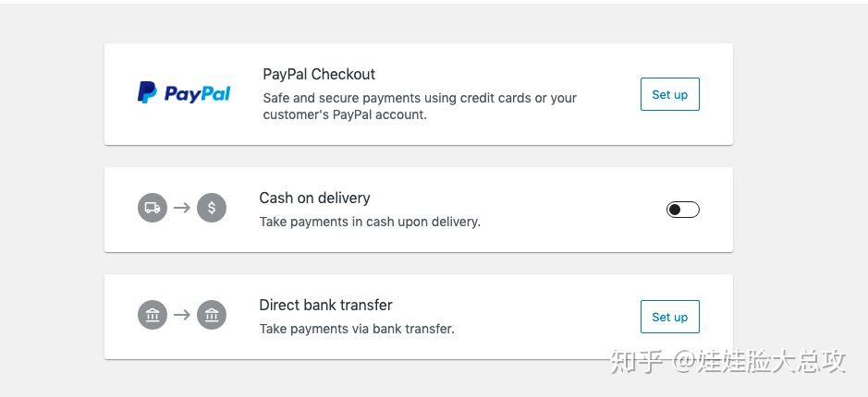Screen dimensions: 868x397
Task: Set up Direct bank transfer
Action: [x=670, y=317]
